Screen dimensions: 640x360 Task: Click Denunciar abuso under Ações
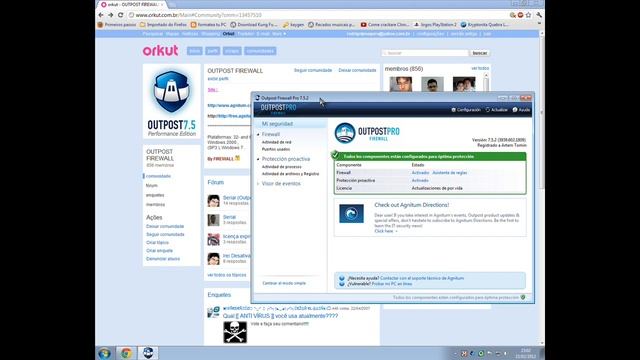[x=162, y=259]
